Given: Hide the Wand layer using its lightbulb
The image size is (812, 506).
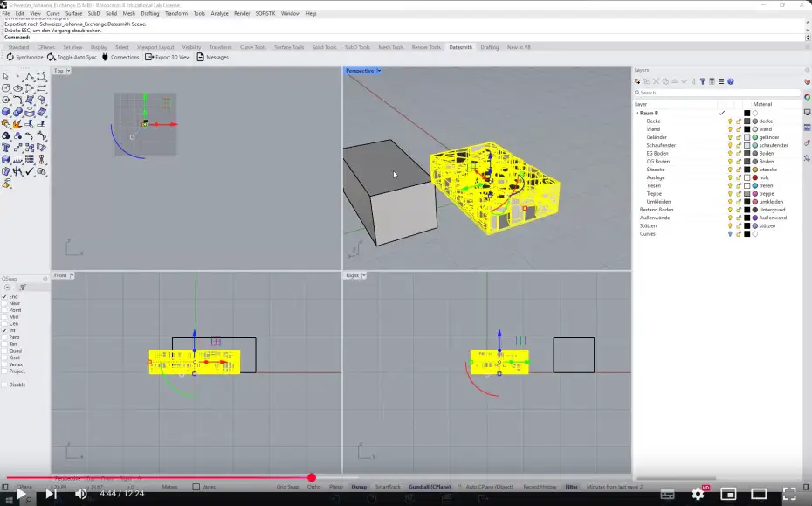Looking at the screenshot, I should coord(731,128).
